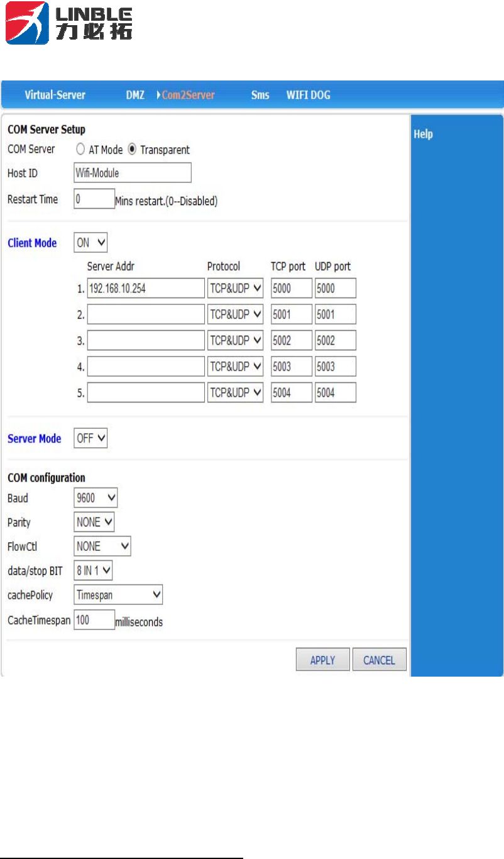Switch to the DMZ tab
504x859 pixels.
coord(135,96)
